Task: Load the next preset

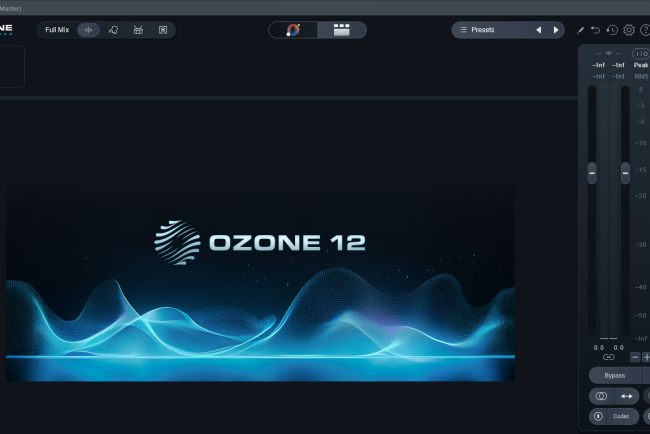Action: point(556,30)
